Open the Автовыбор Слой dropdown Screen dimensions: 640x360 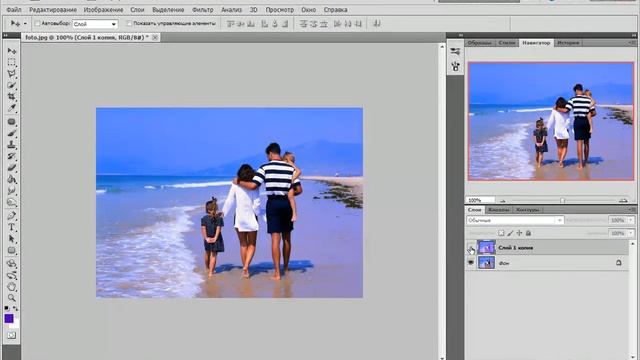(96, 24)
